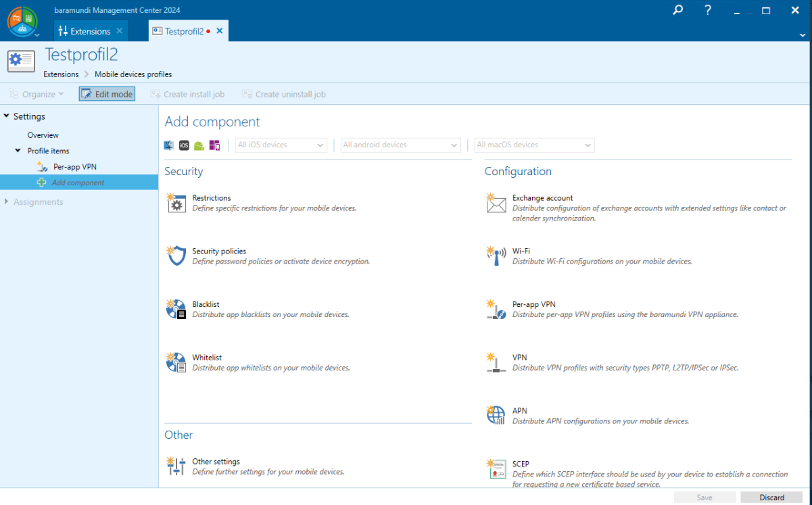
Task: Click the disabled Save button
Action: coord(704,498)
